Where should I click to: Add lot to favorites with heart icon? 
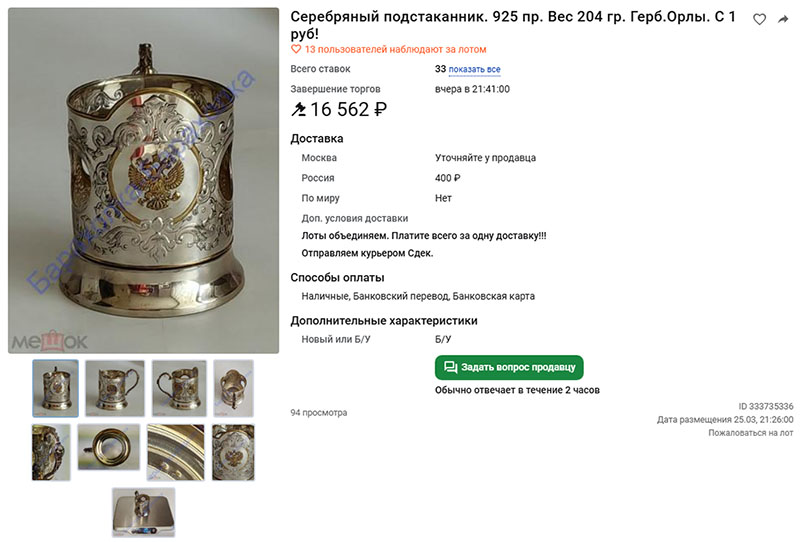pos(759,19)
